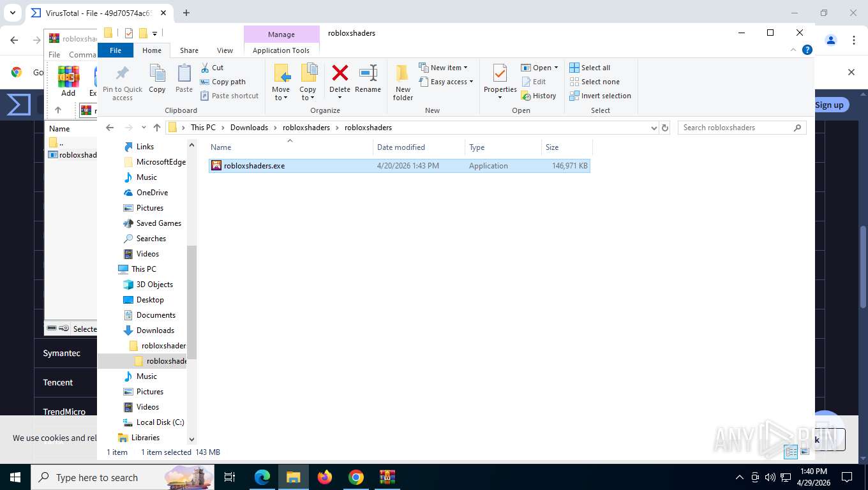The height and width of the screenshot is (490, 868).
Task: Click the Paste ribbon button
Action: click(x=184, y=79)
